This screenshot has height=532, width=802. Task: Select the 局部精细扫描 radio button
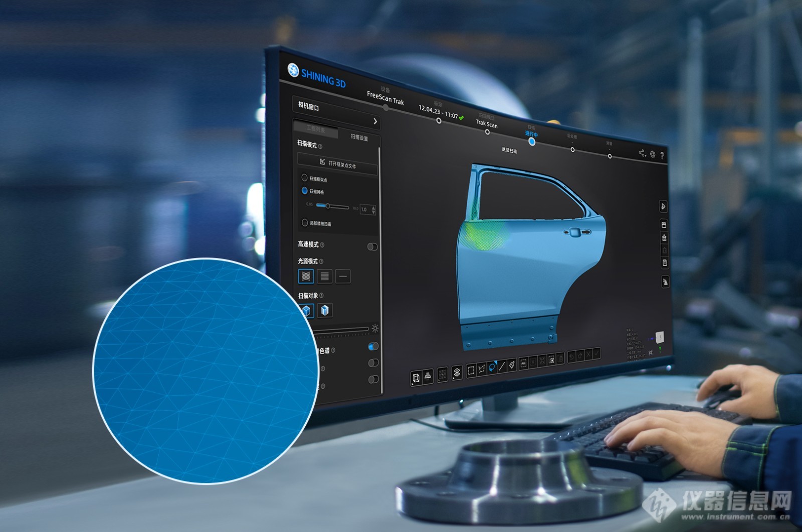(x=305, y=222)
